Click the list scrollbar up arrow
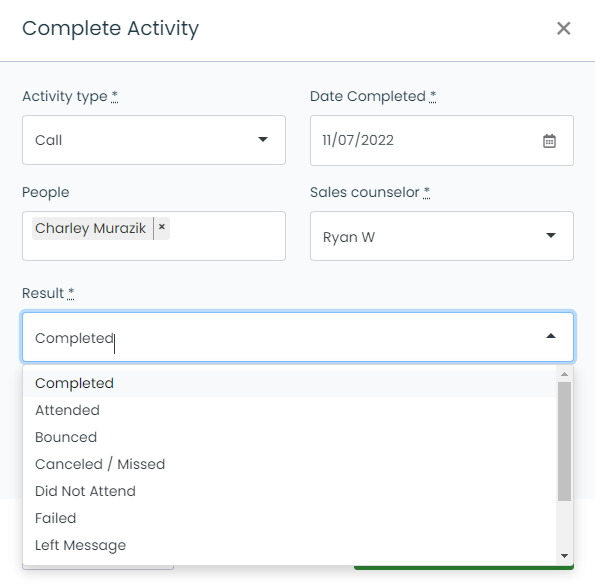The width and height of the screenshot is (595, 585). tap(564, 374)
